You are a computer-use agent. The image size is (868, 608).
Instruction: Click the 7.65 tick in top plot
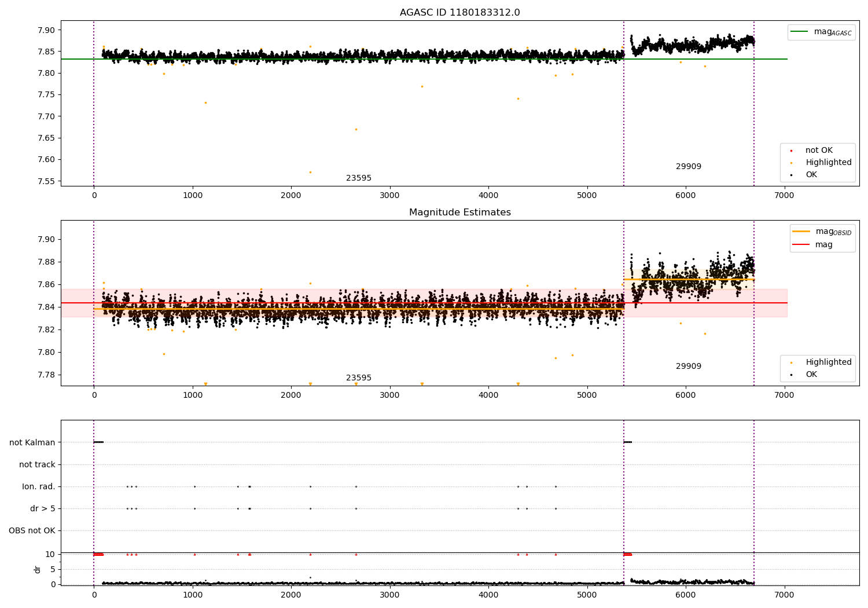pos(46,138)
